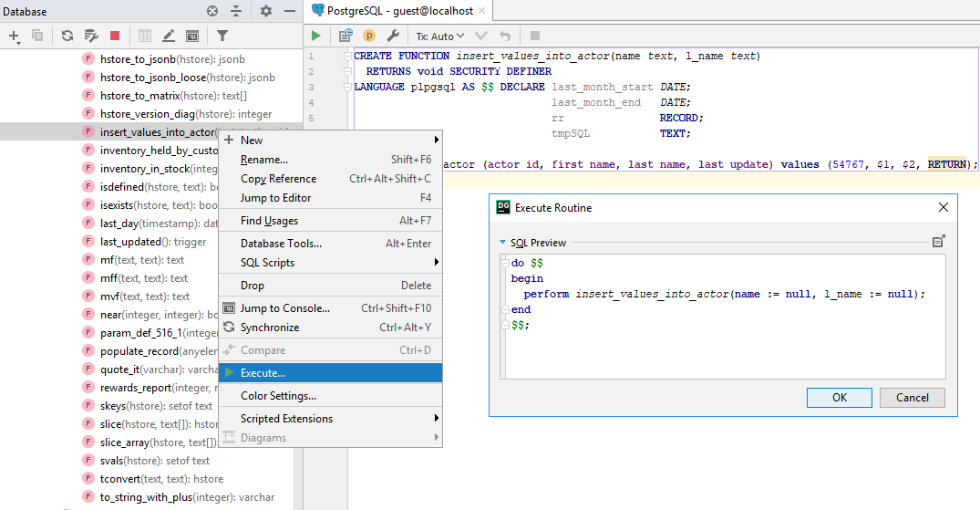Click 'RETURN' keyword in editor line

pyautogui.click(x=946, y=164)
